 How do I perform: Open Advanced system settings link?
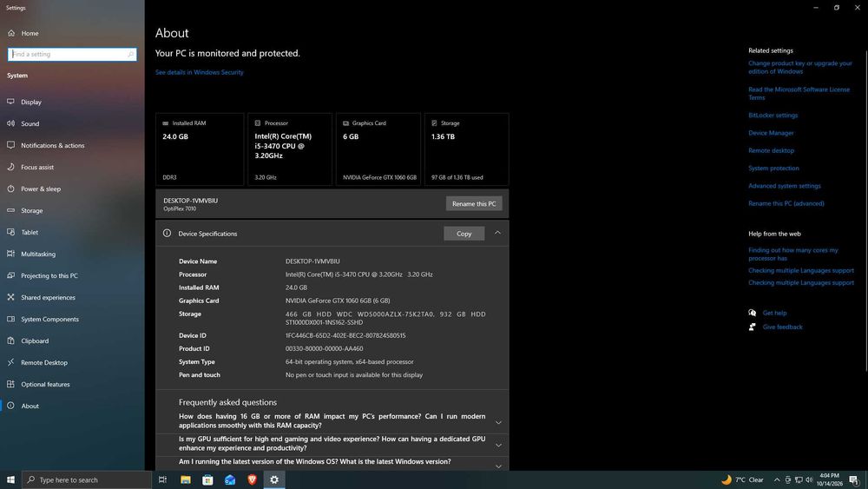tap(785, 186)
